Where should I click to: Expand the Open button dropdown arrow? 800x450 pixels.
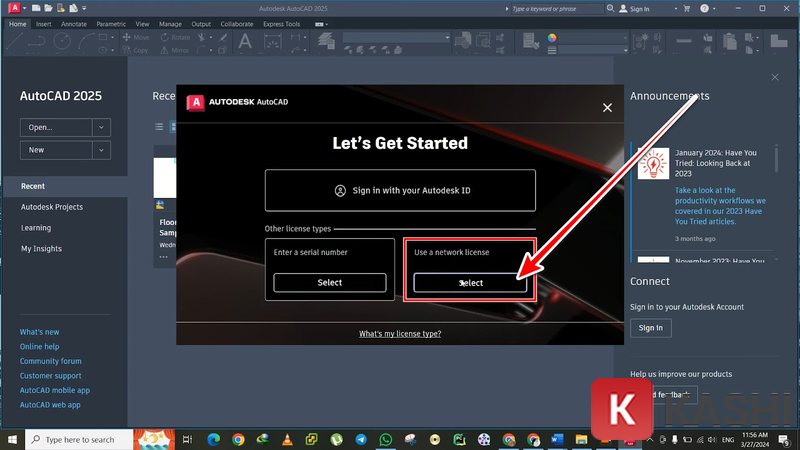pyautogui.click(x=101, y=128)
